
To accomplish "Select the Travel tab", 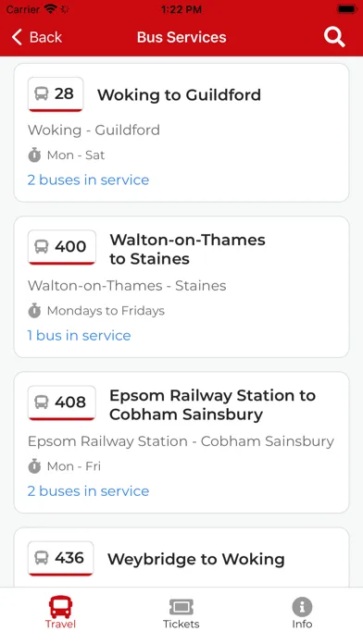I will click(60, 613).
